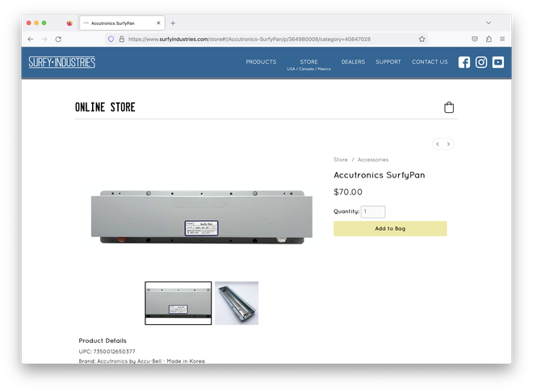
Task: Open the Pocket save icon
Action: point(475,39)
